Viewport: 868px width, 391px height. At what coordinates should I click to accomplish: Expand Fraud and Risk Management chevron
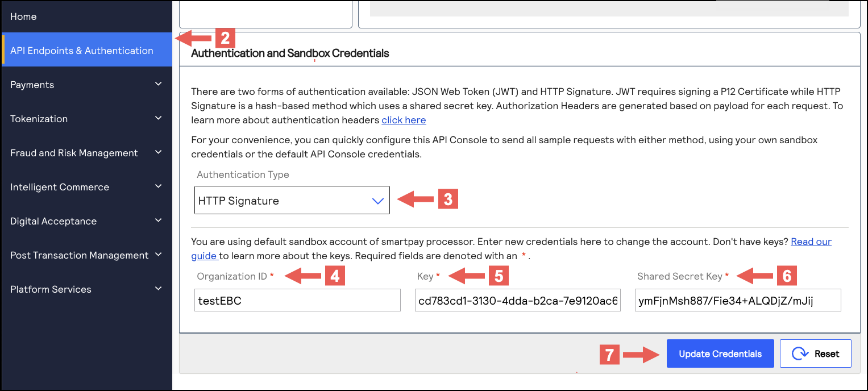click(x=158, y=152)
